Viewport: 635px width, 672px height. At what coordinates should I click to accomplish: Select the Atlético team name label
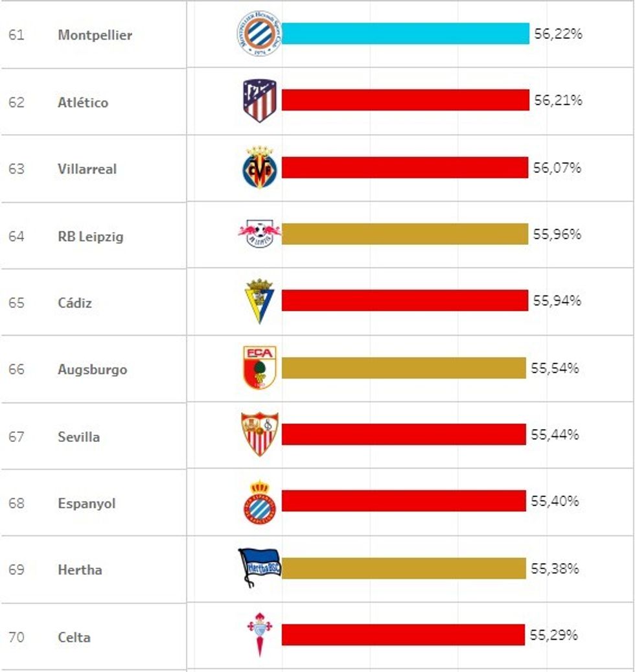coord(83,102)
